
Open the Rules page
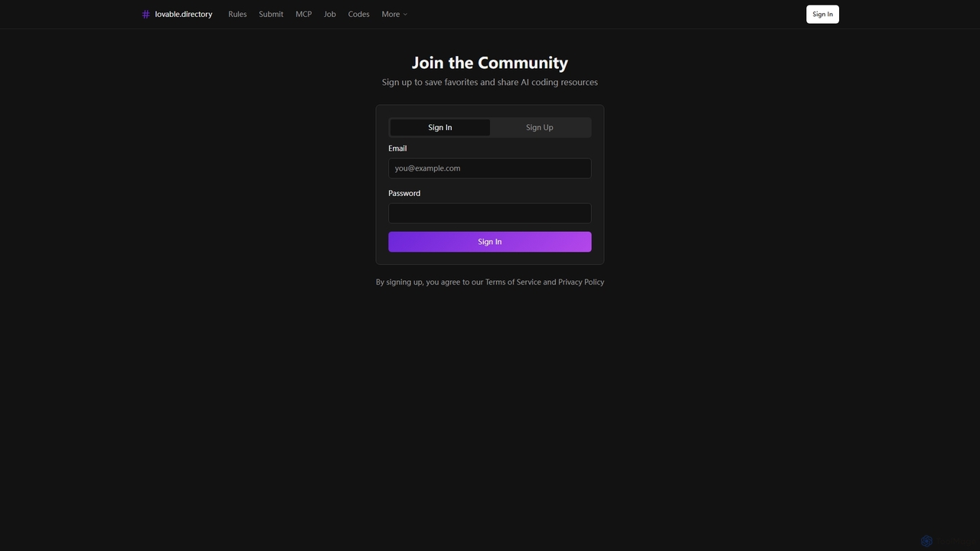click(x=237, y=15)
